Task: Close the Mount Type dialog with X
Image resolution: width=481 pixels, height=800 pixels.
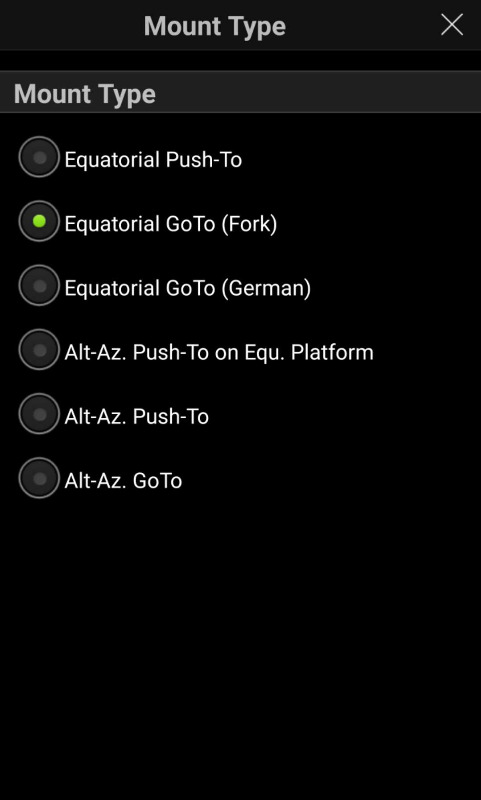Action: click(451, 25)
